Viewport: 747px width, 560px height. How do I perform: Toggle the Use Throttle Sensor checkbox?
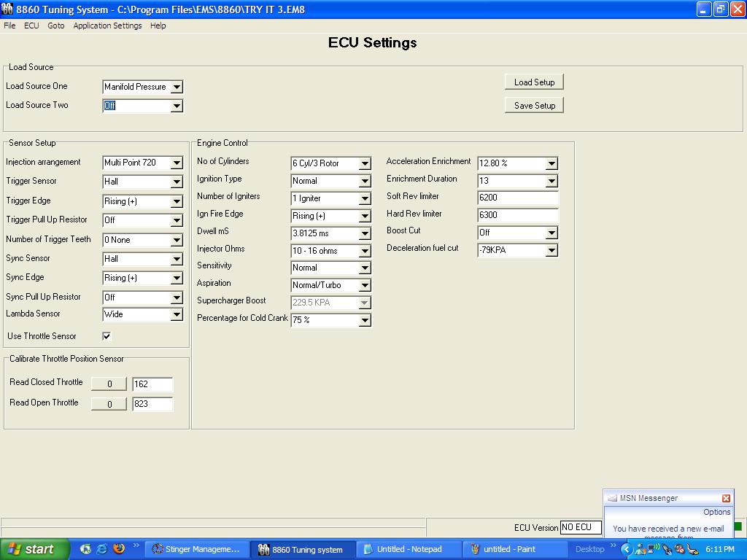tap(107, 336)
